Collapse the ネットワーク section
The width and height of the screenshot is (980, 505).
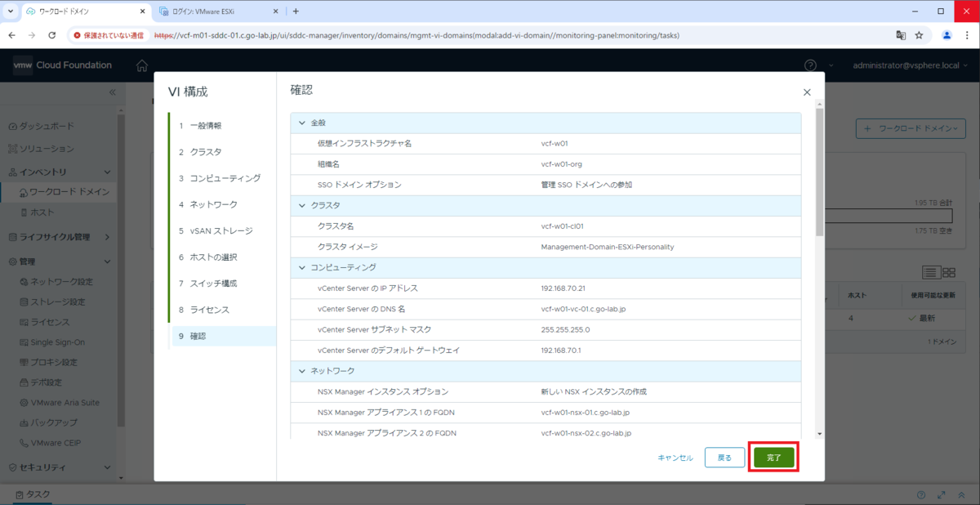click(x=302, y=371)
